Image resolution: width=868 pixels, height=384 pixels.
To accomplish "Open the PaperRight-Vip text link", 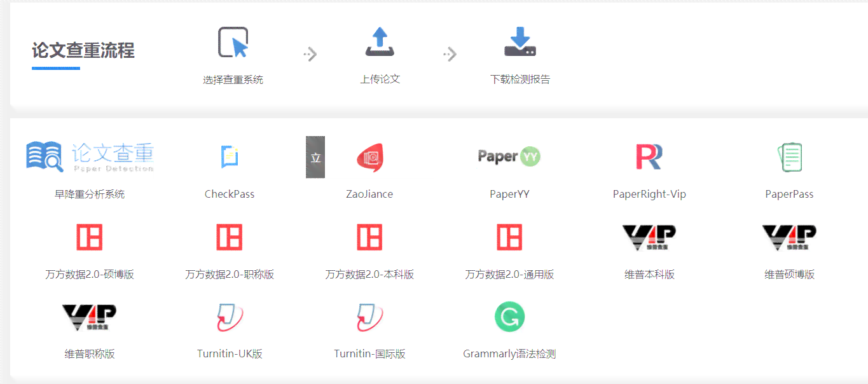I will coord(649,195).
